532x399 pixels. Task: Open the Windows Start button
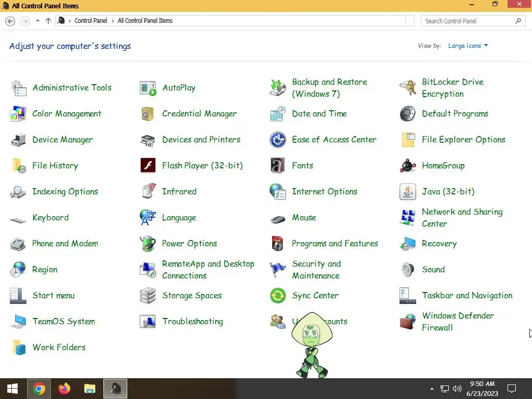tap(12, 389)
